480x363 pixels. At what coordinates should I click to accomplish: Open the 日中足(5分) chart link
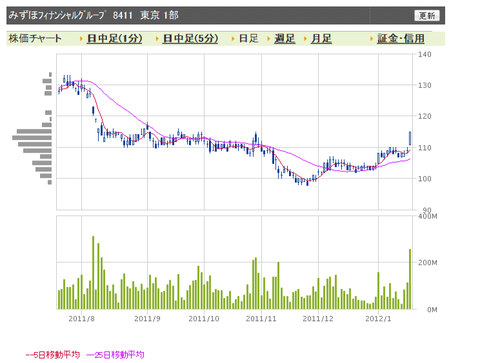[190, 39]
